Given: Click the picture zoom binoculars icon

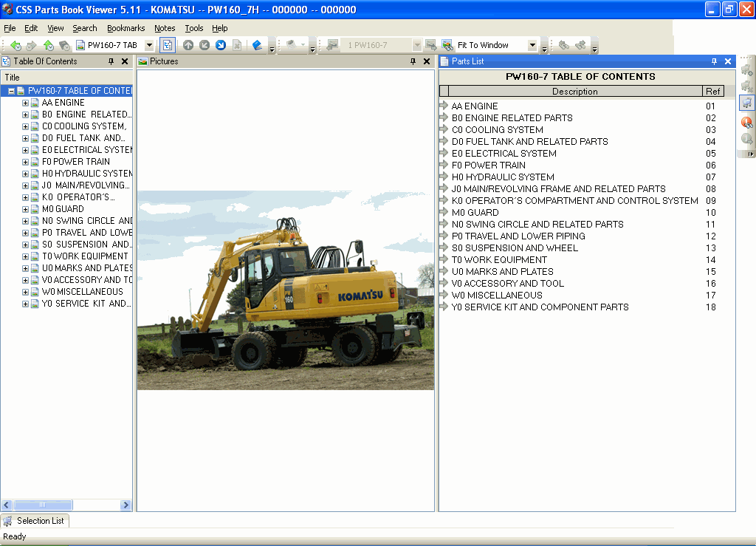Looking at the screenshot, I should [x=447, y=45].
